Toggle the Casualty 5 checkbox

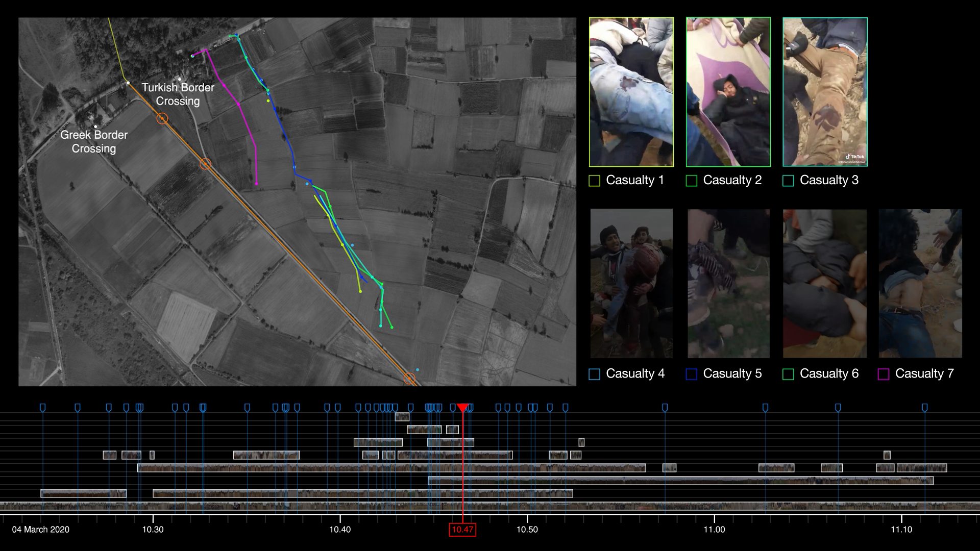click(x=691, y=374)
